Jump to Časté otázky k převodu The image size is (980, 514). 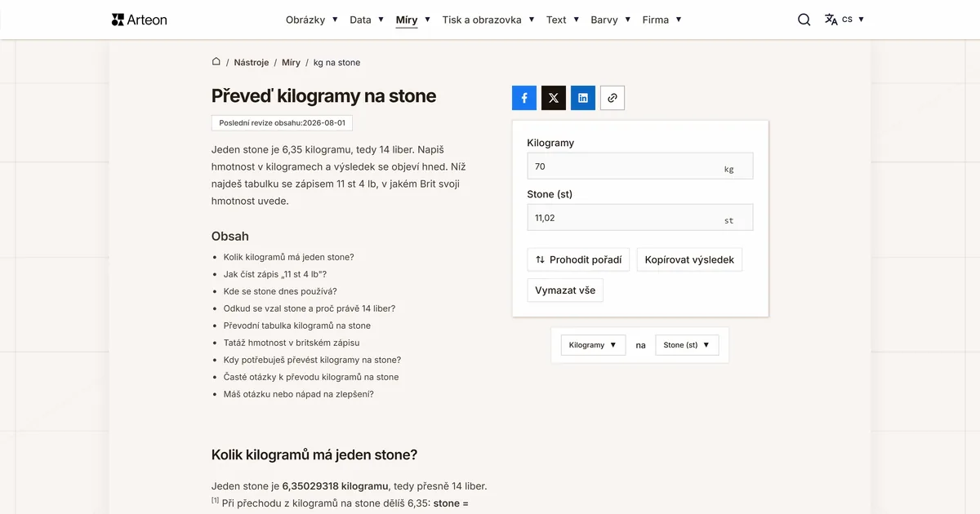click(x=311, y=377)
